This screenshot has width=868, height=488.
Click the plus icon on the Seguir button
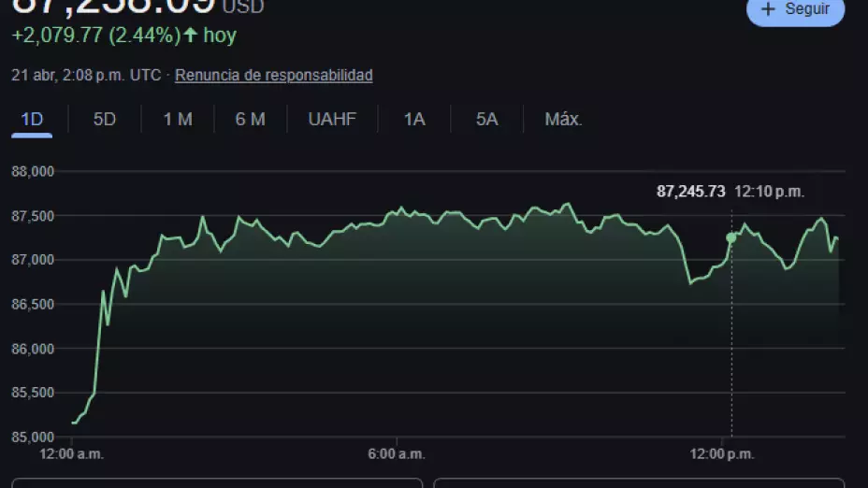(768, 8)
